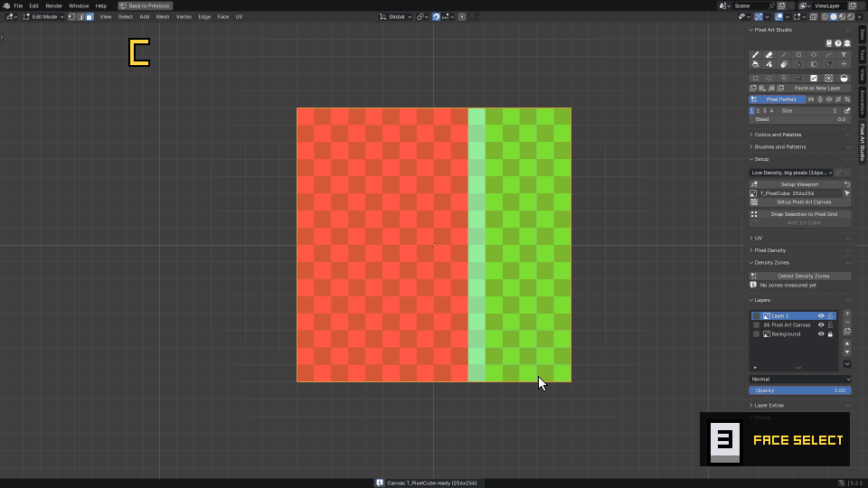Click the bug report icon
Image resolution: width=868 pixels, height=488 pixels.
(847, 43)
